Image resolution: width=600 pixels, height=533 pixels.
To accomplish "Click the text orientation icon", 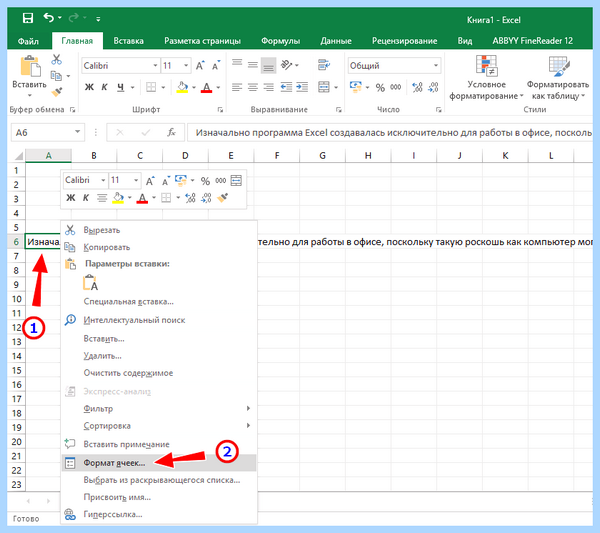I will pos(287,65).
